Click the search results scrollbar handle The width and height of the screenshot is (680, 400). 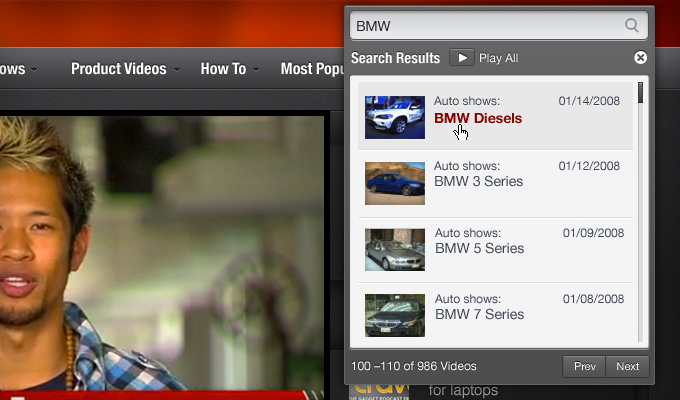pos(641,93)
